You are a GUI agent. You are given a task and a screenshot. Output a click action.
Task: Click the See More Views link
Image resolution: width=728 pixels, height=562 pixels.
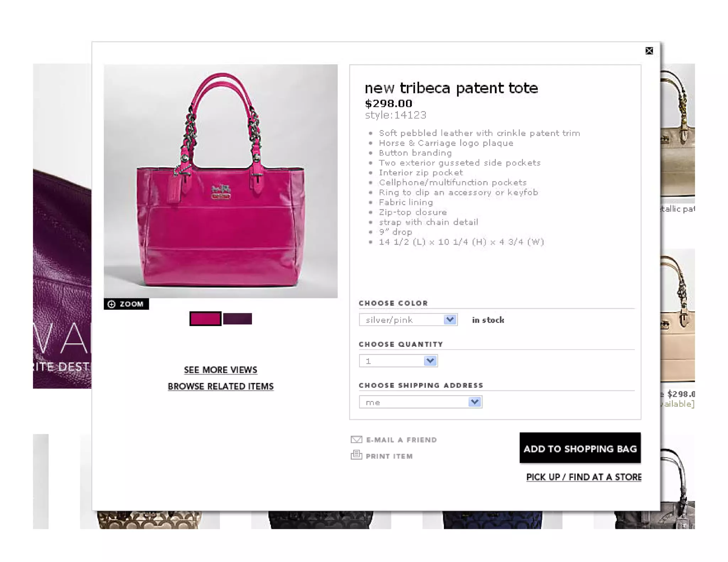(221, 370)
